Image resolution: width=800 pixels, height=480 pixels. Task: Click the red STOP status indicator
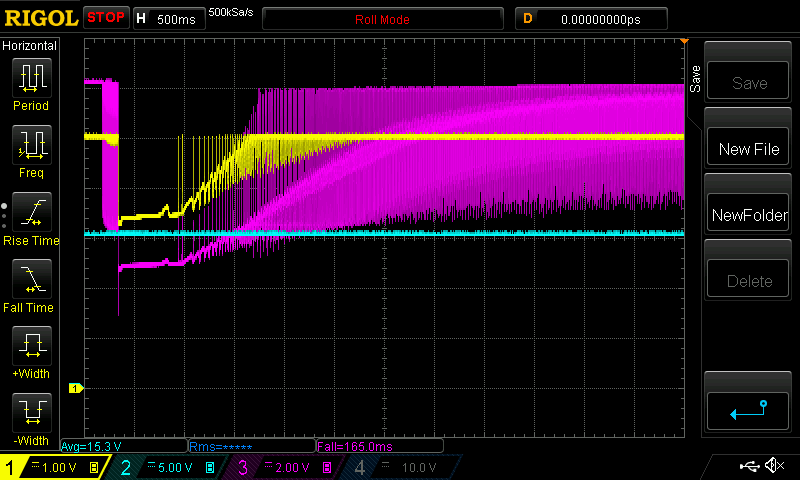pyautogui.click(x=106, y=18)
